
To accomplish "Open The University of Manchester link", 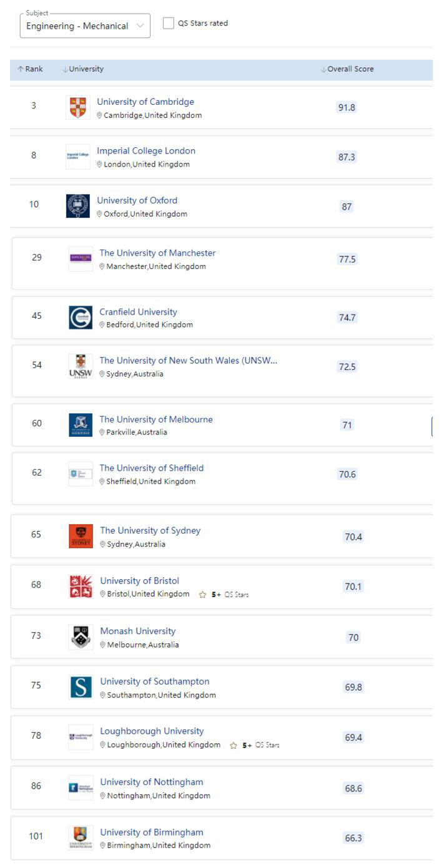I will click(157, 253).
